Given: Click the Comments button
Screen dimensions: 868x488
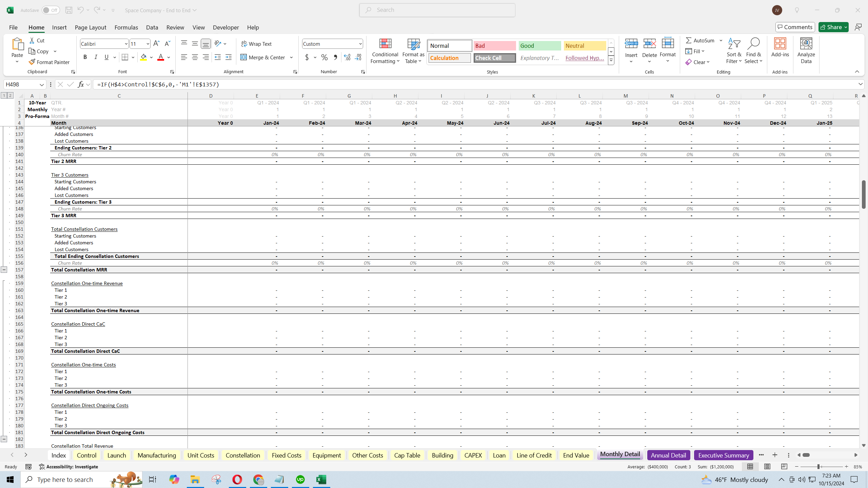Looking at the screenshot, I should [795, 27].
